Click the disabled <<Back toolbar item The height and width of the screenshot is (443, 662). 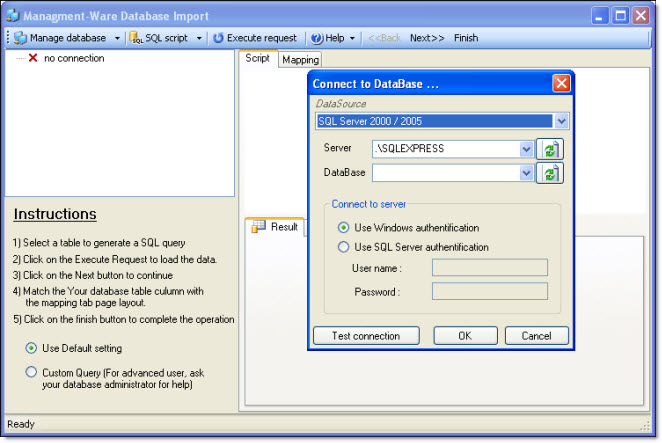pos(384,38)
